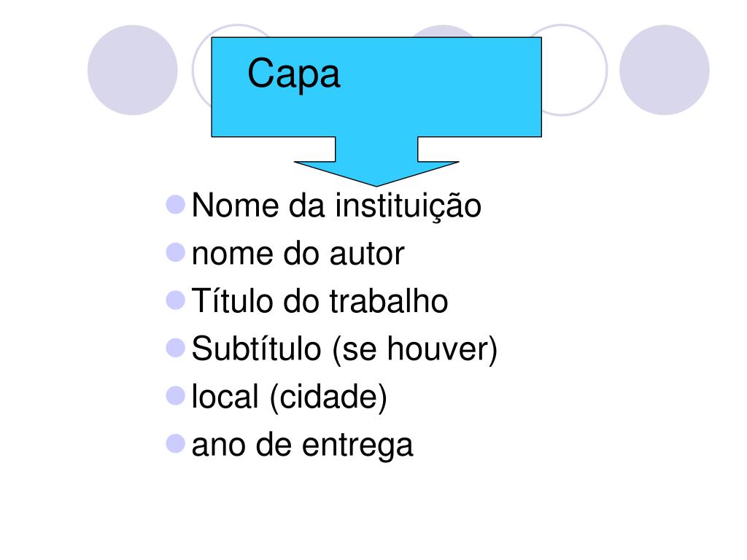
Task: Click the 'ano de entrega' text
Action: (302, 446)
